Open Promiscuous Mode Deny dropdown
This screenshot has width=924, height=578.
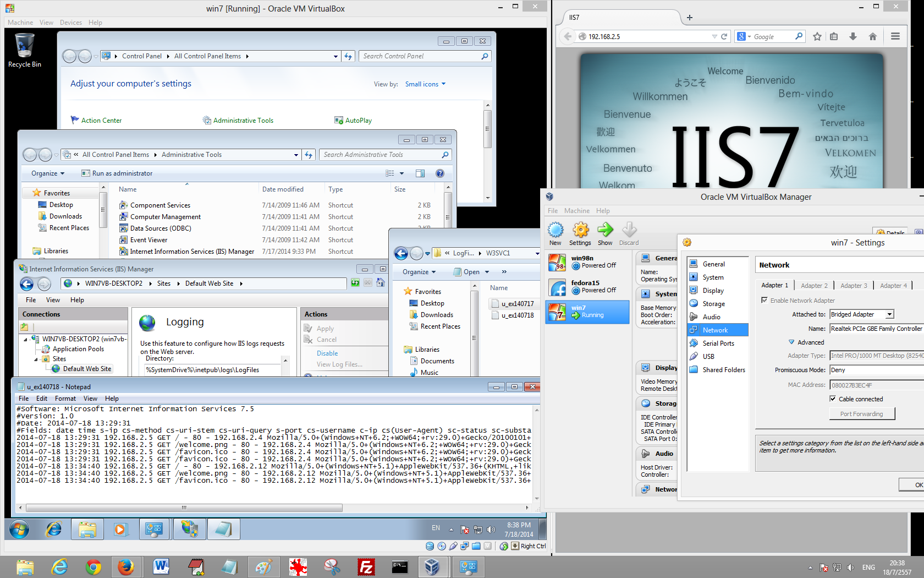pyautogui.click(x=877, y=370)
